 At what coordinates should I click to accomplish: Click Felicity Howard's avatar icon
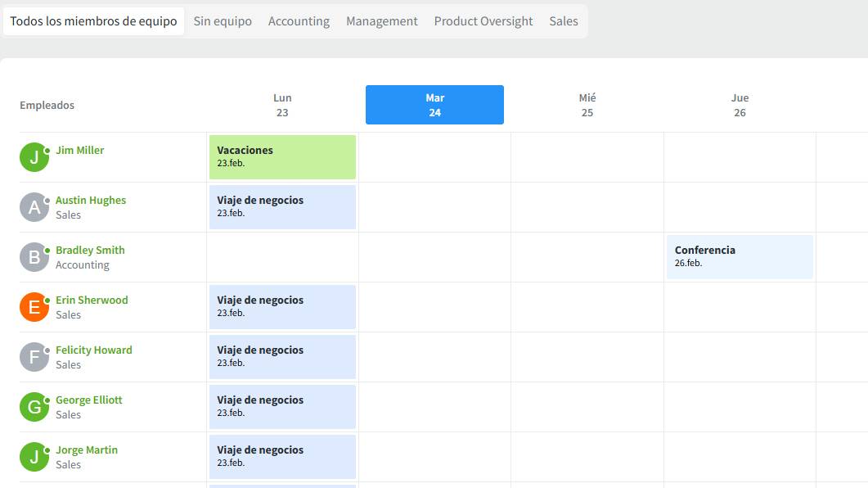click(x=34, y=357)
